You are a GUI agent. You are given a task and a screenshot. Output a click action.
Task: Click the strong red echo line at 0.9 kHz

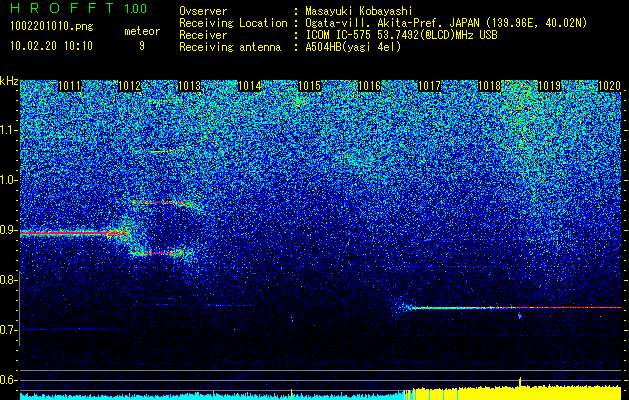72,233
